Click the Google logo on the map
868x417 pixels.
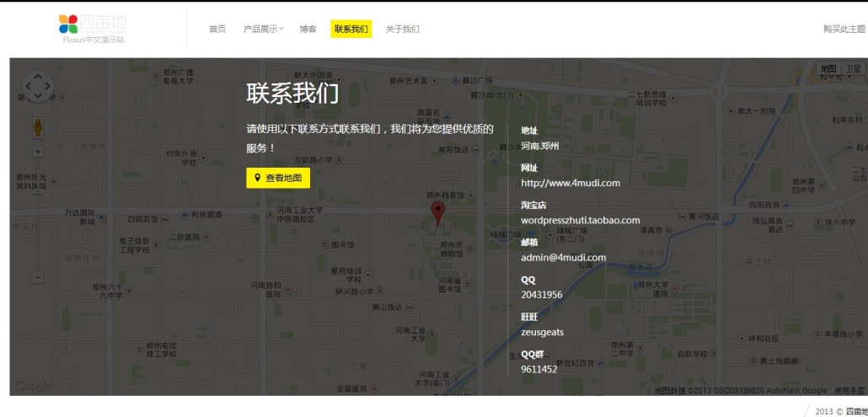33,387
